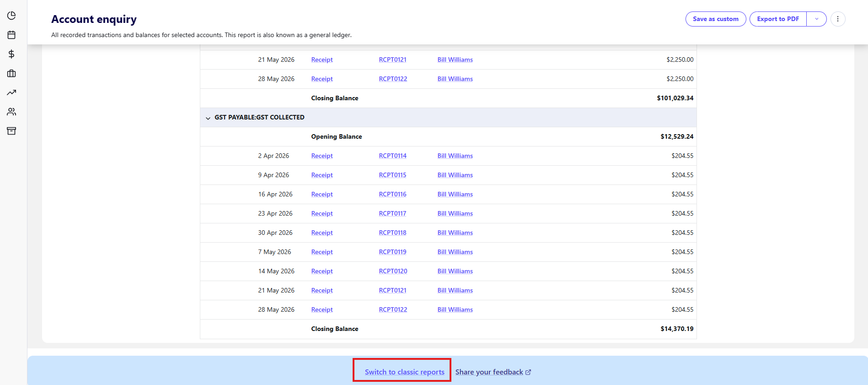Open the trending arrow reports sidebar icon
The height and width of the screenshot is (385, 868).
pos(11,92)
